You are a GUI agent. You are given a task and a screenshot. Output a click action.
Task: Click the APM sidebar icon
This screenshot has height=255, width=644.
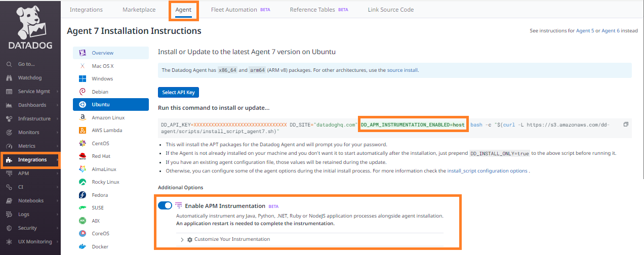coord(9,174)
